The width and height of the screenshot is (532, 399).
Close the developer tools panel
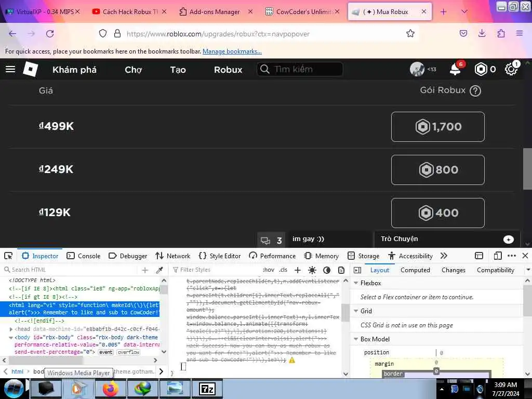click(525, 256)
